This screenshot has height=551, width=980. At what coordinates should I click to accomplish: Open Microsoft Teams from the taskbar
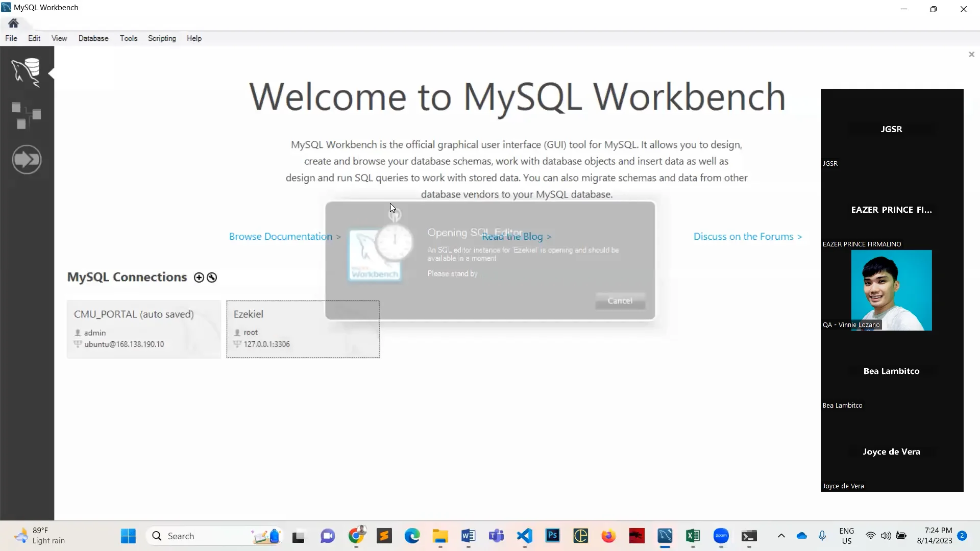pyautogui.click(x=496, y=536)
